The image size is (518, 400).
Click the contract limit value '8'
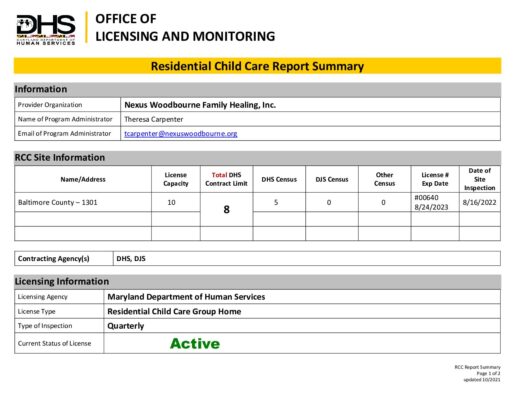coord(226,209)
